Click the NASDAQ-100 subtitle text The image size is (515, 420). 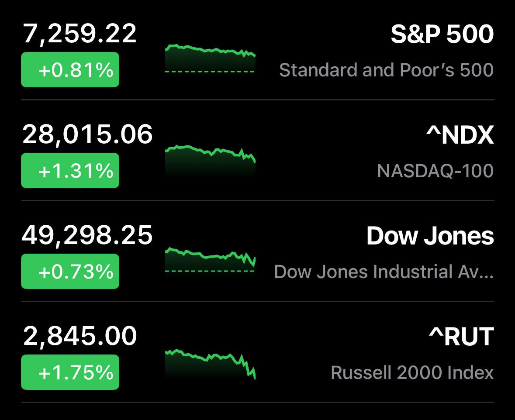click(x=435, y=171)
